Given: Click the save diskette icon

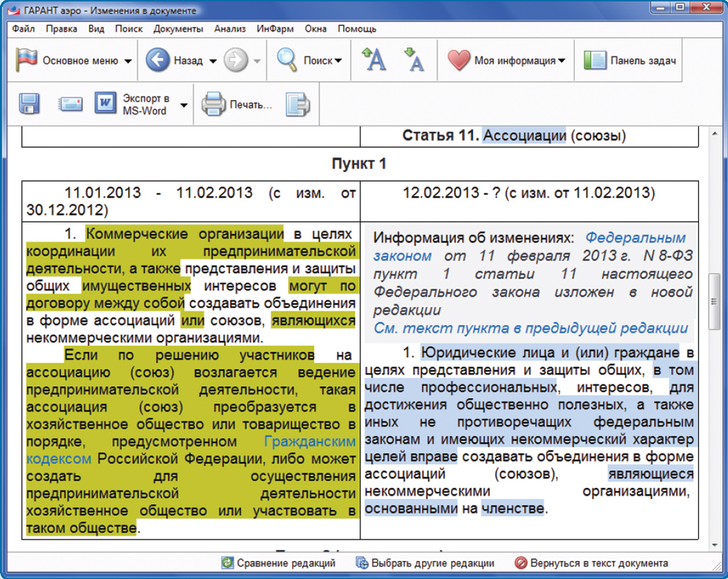Looking at the screenshot, I should point(30,103).
